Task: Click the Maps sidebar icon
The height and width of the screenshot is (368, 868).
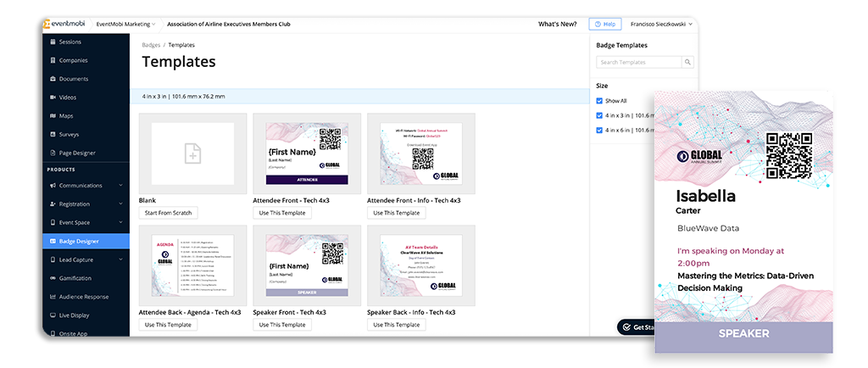Action: [53, 116]
